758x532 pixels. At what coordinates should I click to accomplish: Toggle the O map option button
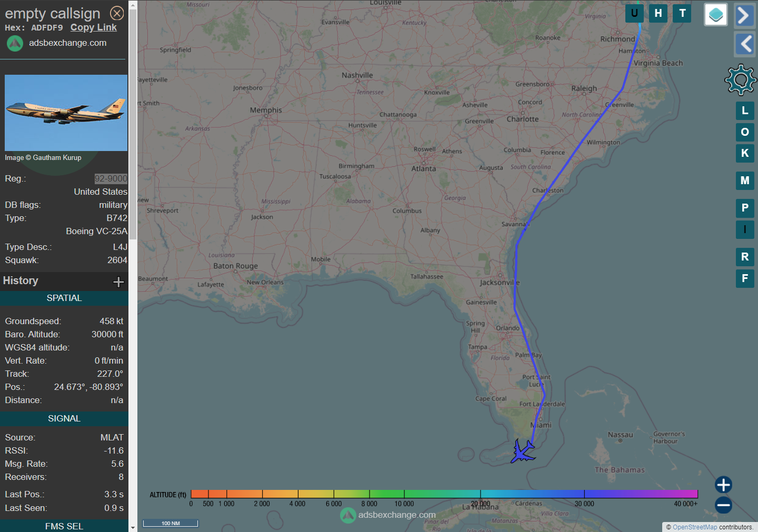click(745, 132)
